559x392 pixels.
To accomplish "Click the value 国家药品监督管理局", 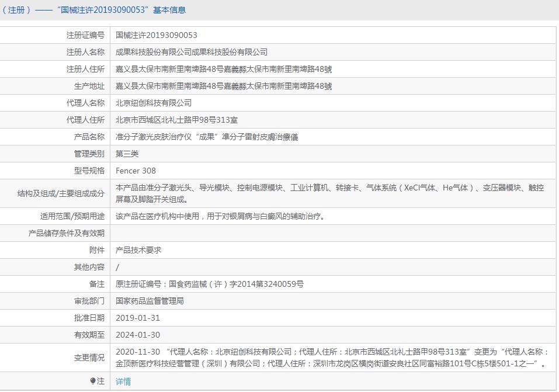I will [150, 301].
